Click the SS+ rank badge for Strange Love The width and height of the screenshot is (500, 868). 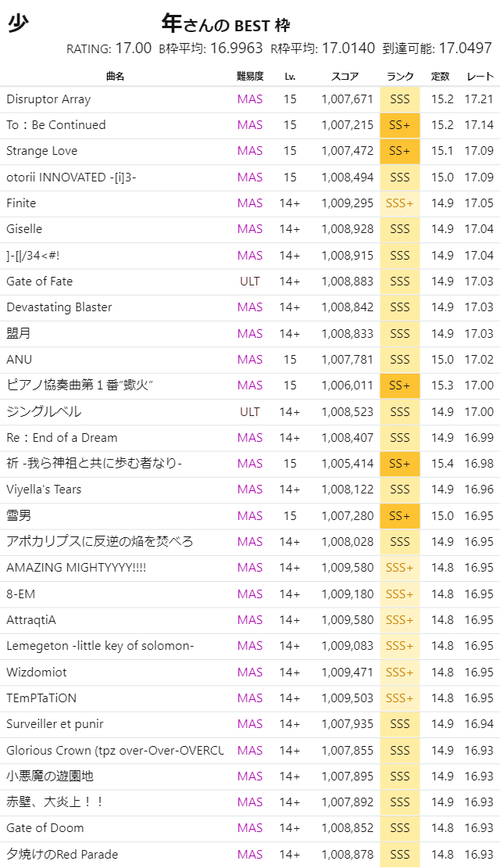tap(400, 151)
